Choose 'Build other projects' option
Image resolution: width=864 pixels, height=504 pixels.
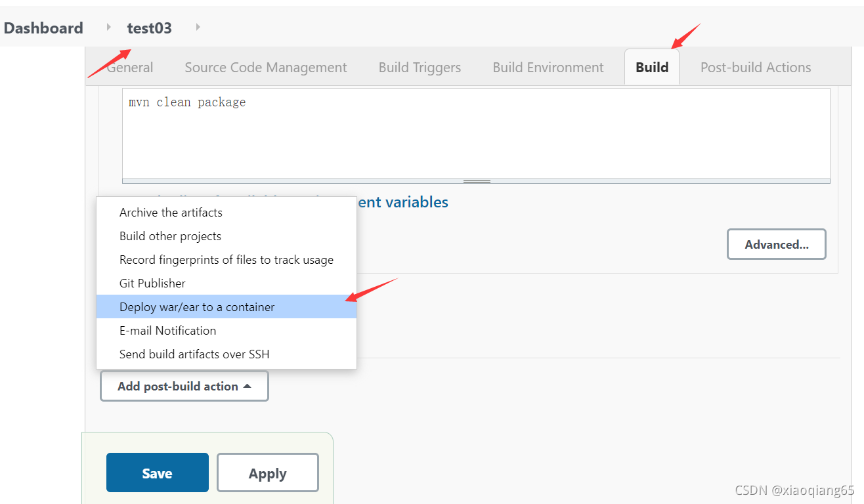[170, 236]
